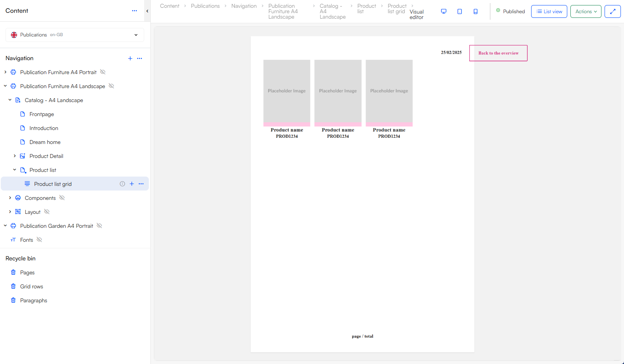624x364 pixels.
Task: Toggle visibility of Publication Furniture A4 Portrait
Action: click(103, 72)
